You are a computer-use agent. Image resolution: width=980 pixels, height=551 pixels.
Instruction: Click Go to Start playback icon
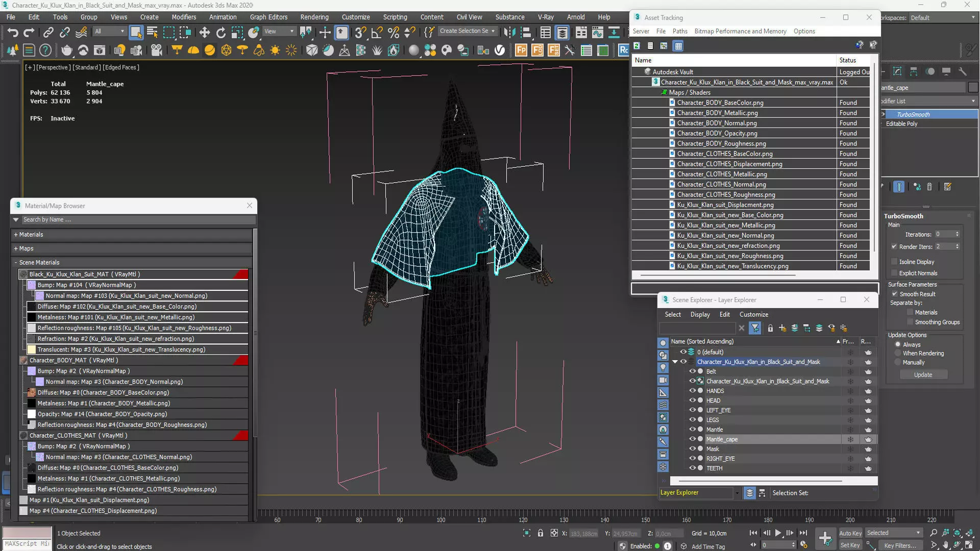753,533
